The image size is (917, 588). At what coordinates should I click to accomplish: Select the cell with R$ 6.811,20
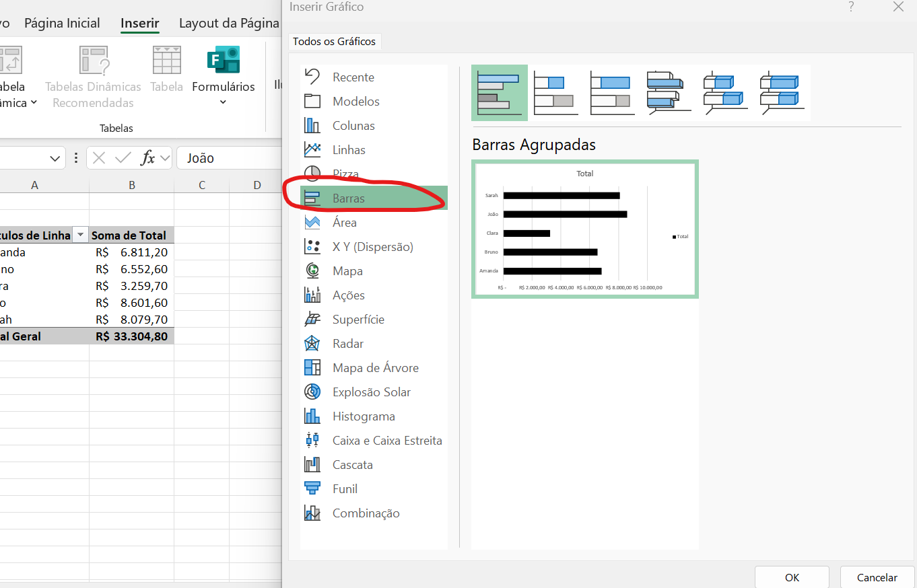(x=132, y=252)
